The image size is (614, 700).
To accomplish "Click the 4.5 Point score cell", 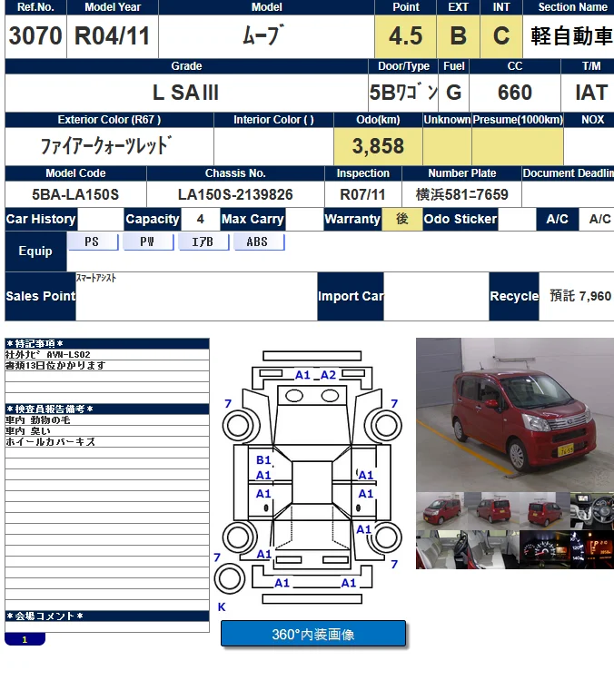I will 405,36.
